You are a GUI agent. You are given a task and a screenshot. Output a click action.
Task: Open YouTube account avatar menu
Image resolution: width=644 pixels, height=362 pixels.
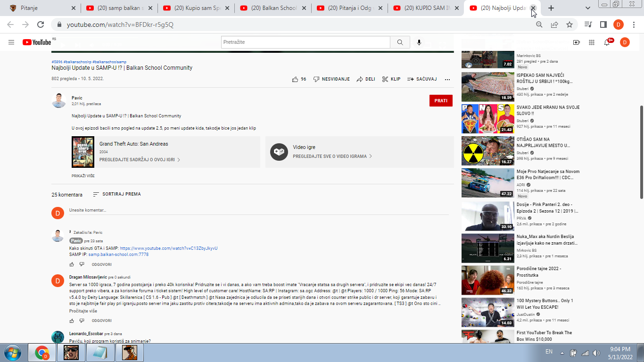click(625, 42)
